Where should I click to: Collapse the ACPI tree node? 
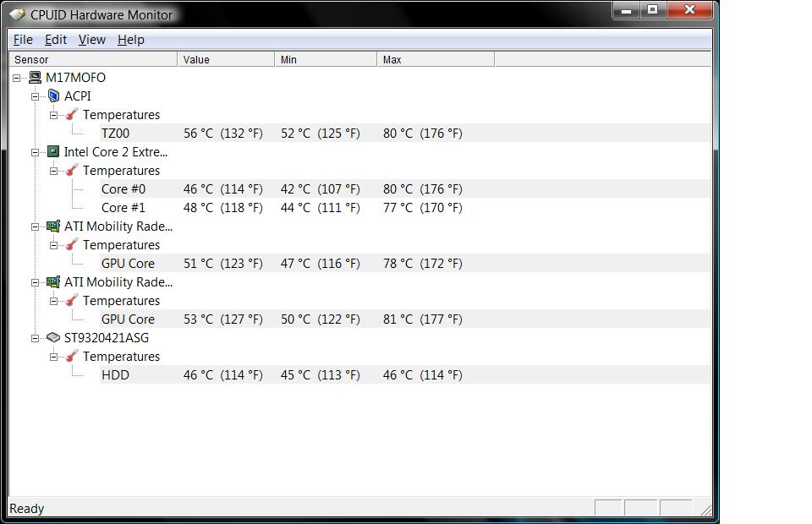pyautogui.click(x=36, y=96)
